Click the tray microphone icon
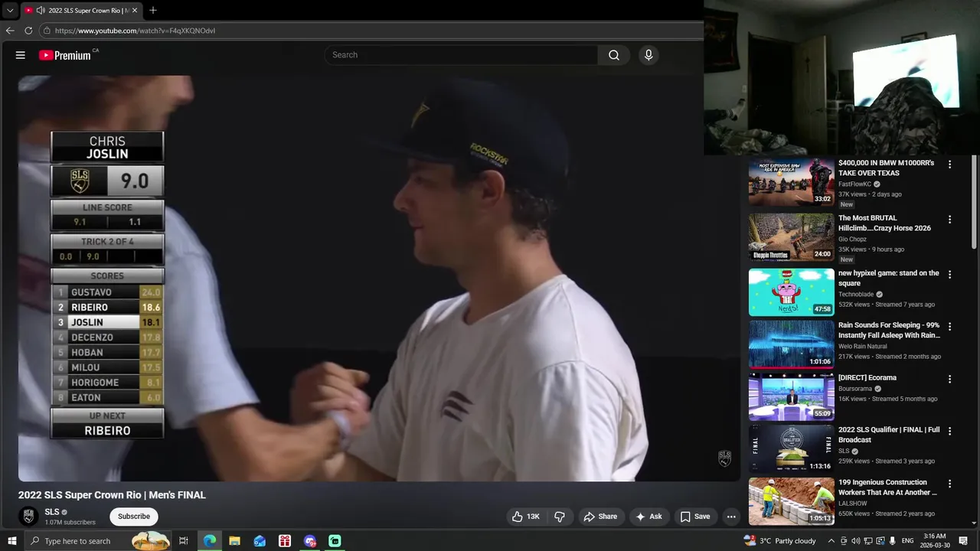Viewport: 980px width, 551px height. click(x=893, y=541)
